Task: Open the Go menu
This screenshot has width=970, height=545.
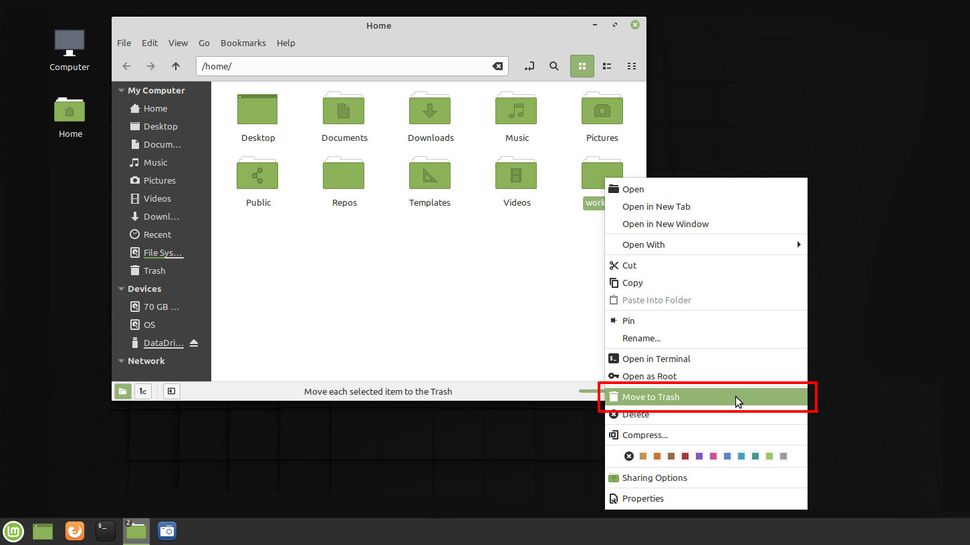Action: (x=204, y=43)
